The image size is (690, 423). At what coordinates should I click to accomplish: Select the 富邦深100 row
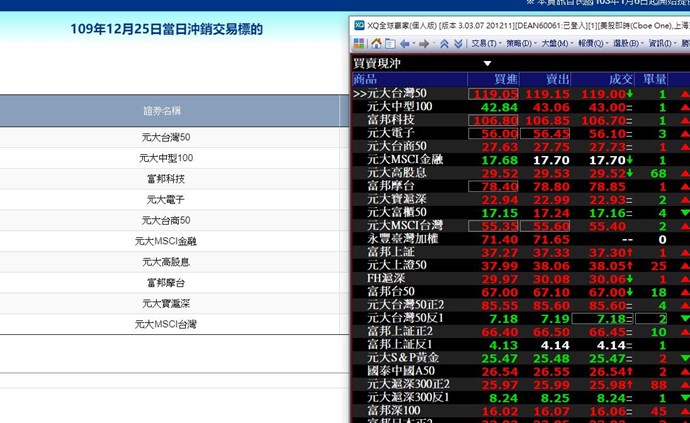click(521, 410)
